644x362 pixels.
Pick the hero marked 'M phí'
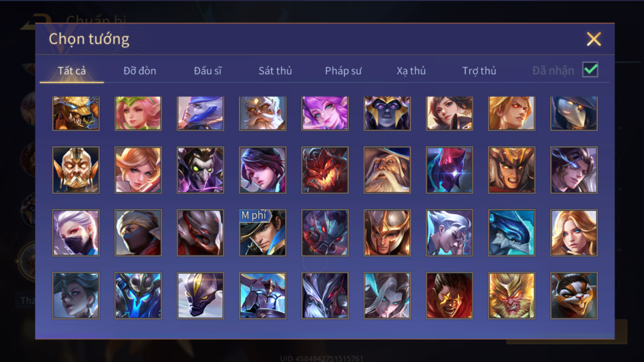point(262,233)
